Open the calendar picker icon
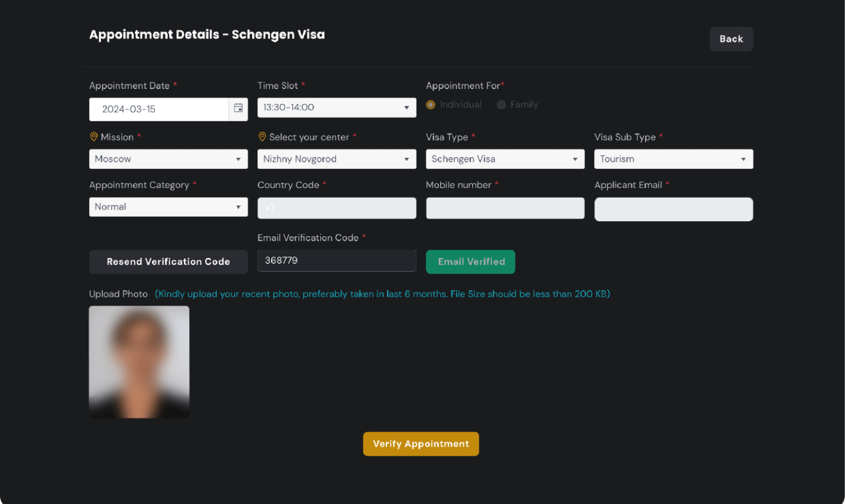This screenshot has width=845, height=504. [x=238, y=109]
